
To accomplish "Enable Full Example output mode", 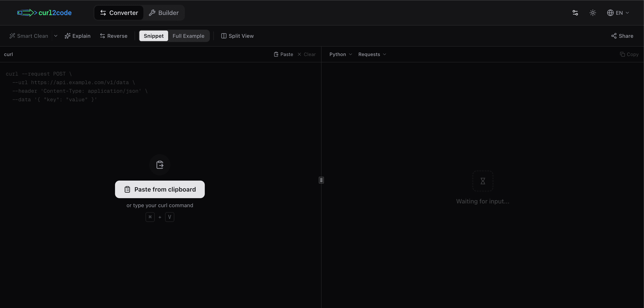I will tap(189, 36).
